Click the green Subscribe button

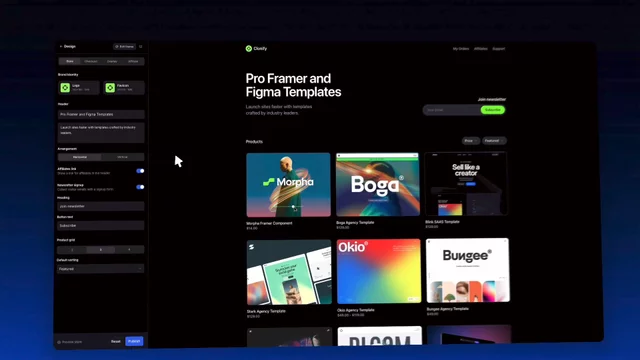pyautogui.click(x=493, y=110)
